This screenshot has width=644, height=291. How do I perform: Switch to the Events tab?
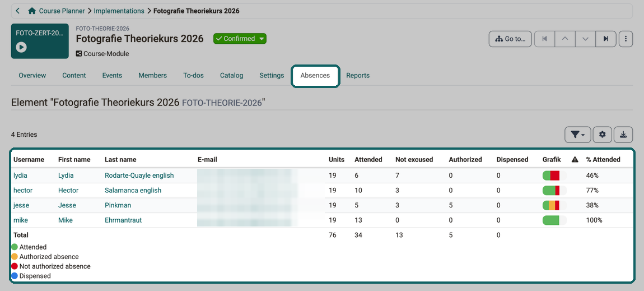point(112,76)
